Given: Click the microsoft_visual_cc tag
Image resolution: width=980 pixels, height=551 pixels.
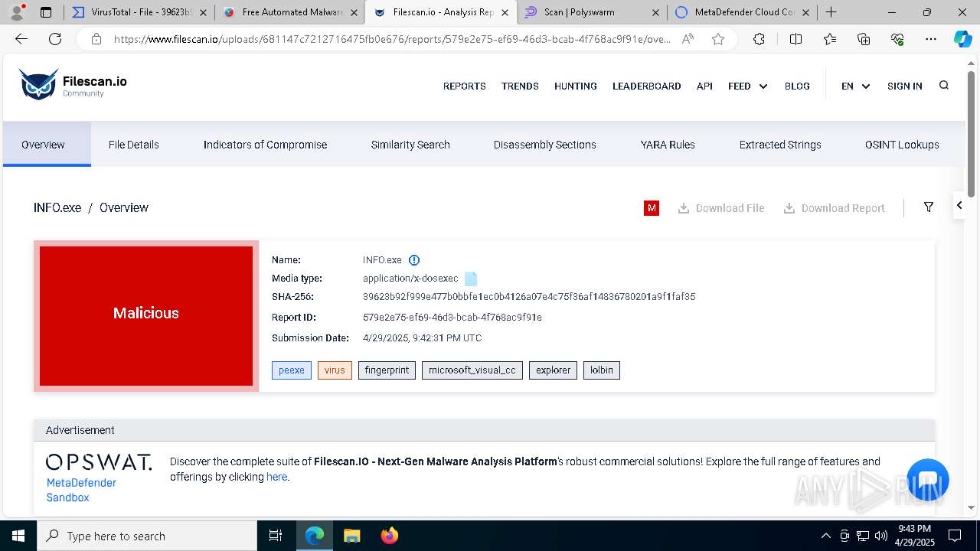Looking at the screenshot, I should (x=472, y=370).
